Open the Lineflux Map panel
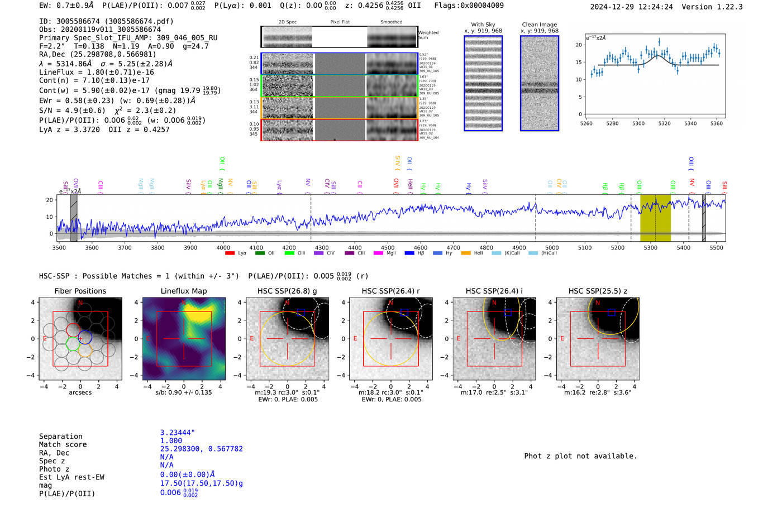This screenshot has height=532, width=782. (184, 339)
